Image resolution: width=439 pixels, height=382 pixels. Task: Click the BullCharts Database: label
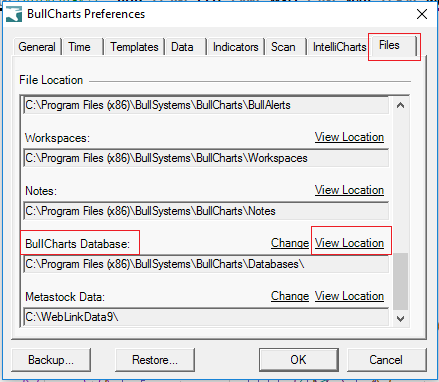click(77, 244)
